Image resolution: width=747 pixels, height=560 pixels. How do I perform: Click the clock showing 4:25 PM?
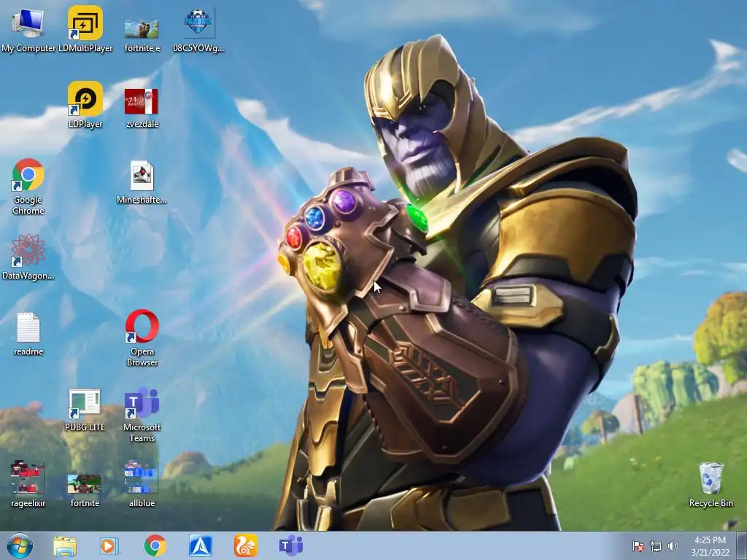pyautogui.click(x=710, y=546)
